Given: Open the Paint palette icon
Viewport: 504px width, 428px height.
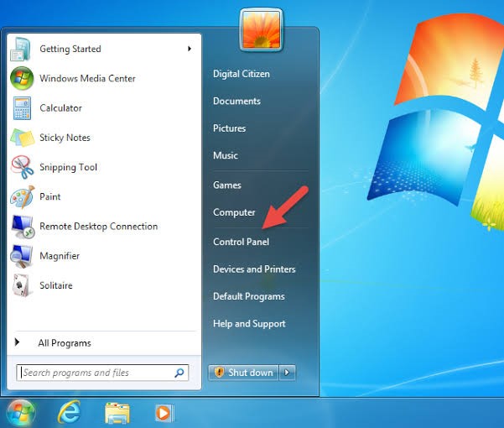Looking at the screenshot, I should click(x=22, y=197).
